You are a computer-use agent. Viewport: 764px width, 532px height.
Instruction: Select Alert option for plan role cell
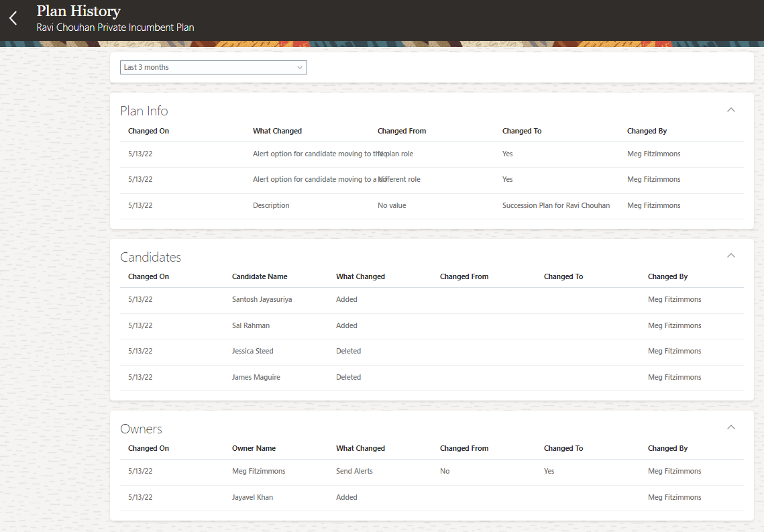point(333,154)
